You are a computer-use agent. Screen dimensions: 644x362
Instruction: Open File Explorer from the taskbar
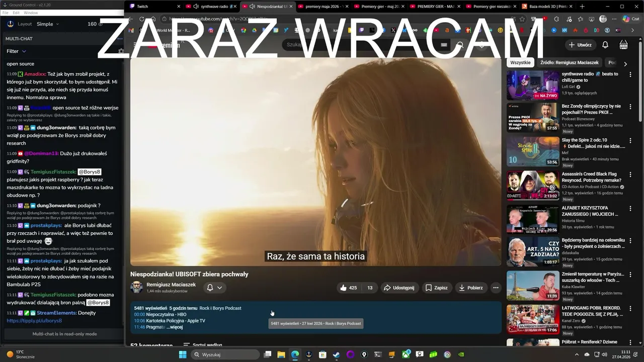[x=281, y=354]
